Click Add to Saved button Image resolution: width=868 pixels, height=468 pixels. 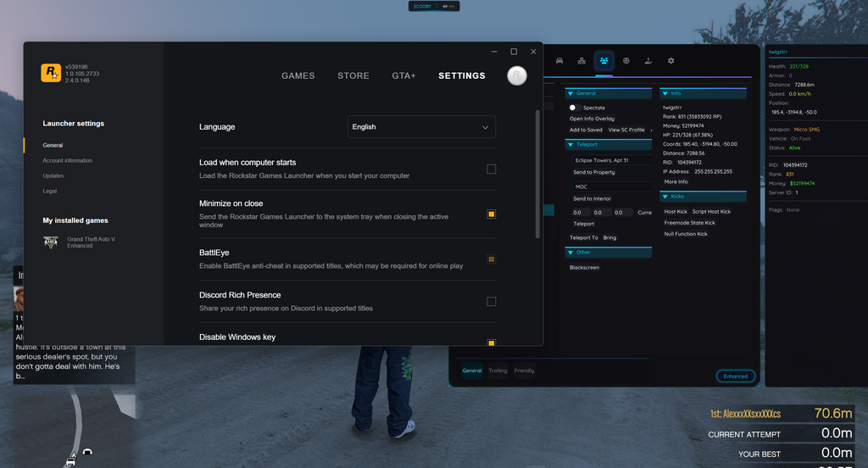[586, 130]
